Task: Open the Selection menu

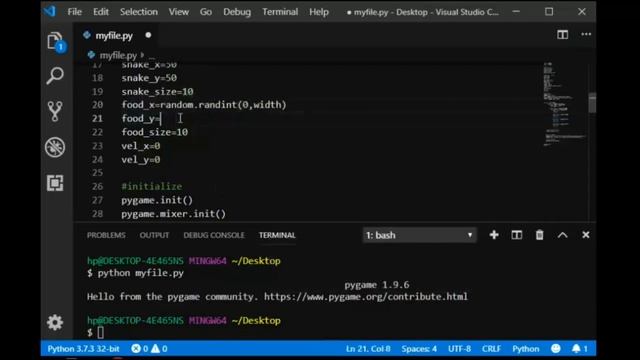Action: coord(139,12)
